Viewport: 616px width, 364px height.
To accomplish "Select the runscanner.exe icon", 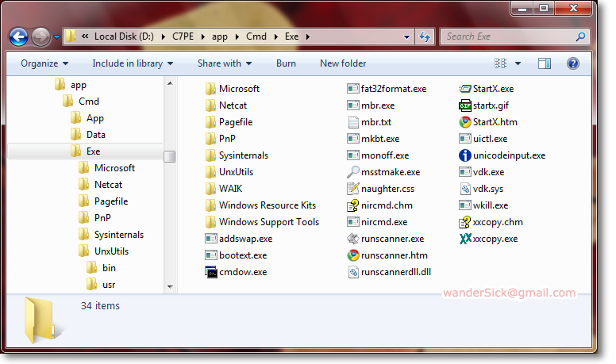I will point(353,239).
